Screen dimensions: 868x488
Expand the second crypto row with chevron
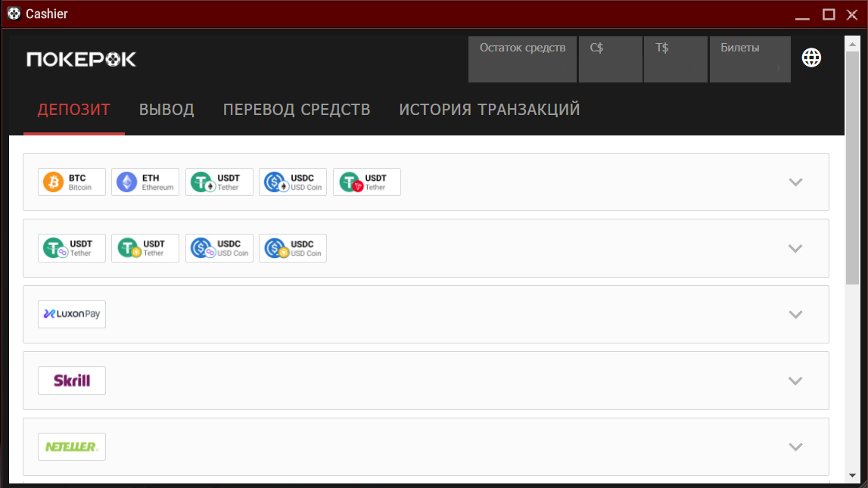click(795, 248)
